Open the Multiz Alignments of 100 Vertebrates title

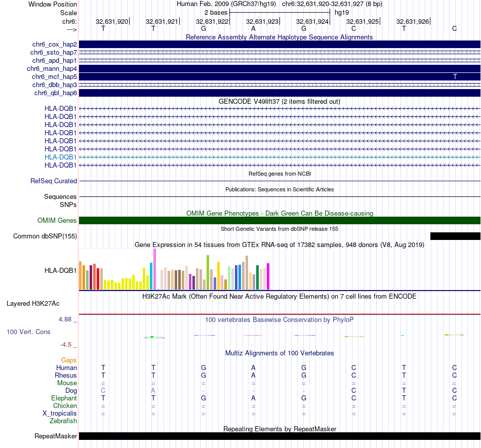(x=279, y=353)
